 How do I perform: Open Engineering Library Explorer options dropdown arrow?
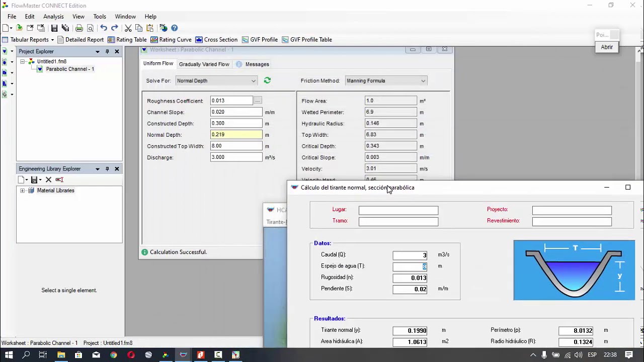point(97,169)
